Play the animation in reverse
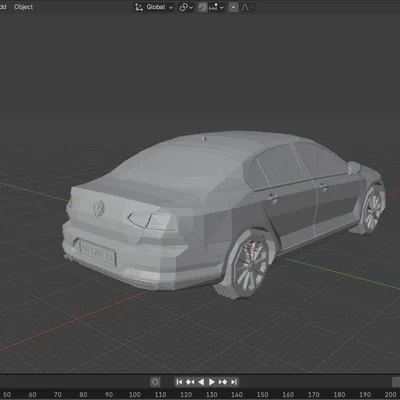Viewport: 400px width, 400px height. [201, 382]
